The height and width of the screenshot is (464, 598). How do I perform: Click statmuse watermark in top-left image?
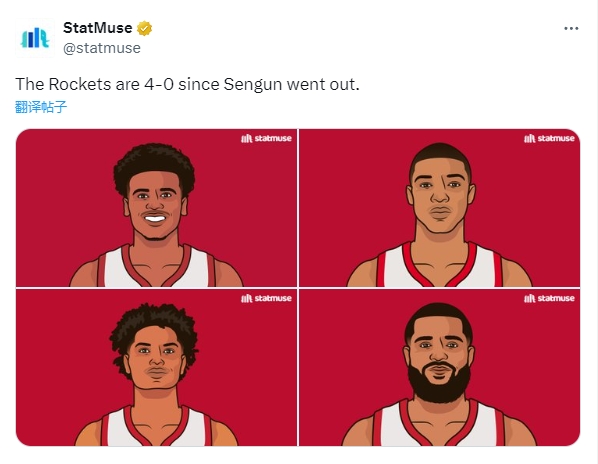(x=266, y=138)
